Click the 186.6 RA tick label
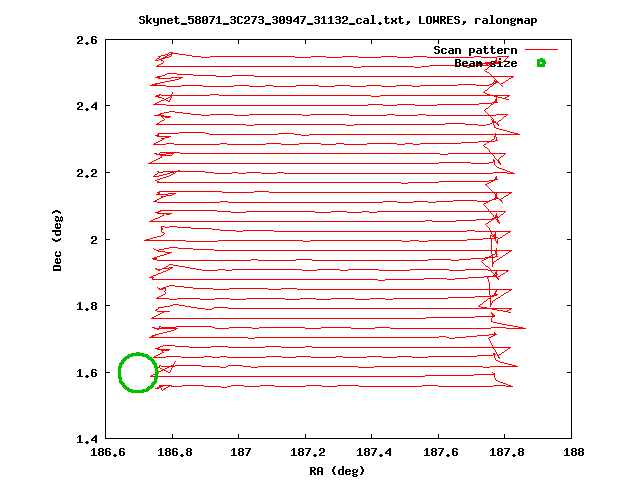The height and width of the screenshot is (480, 640). pyautogui.click(x=107, y=452)
